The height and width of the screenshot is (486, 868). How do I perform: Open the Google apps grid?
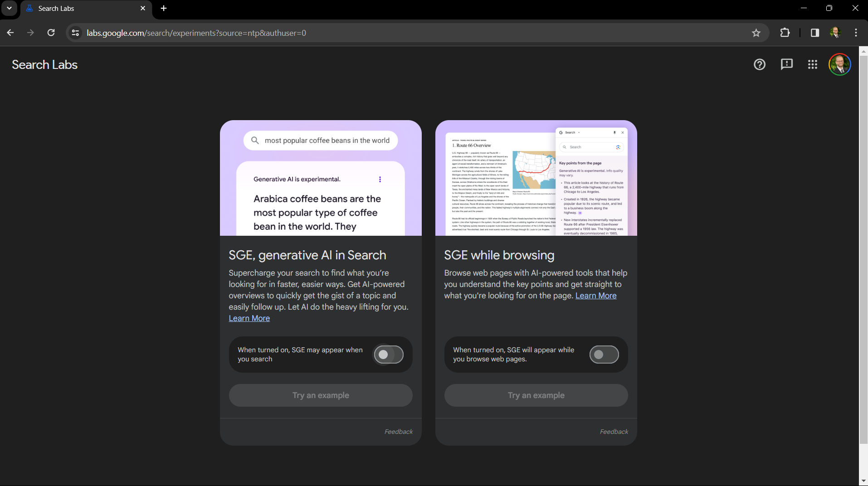point(813,64)
